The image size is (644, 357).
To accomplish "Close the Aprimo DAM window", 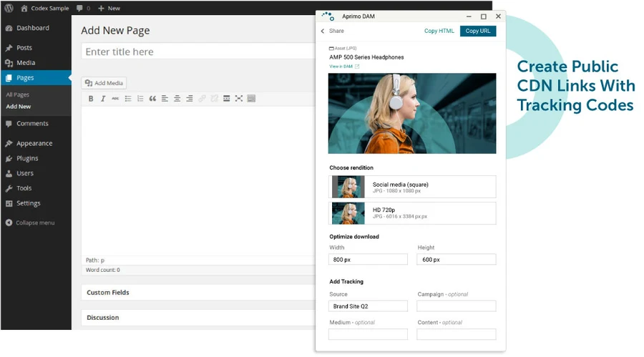I will click(498, 16).
